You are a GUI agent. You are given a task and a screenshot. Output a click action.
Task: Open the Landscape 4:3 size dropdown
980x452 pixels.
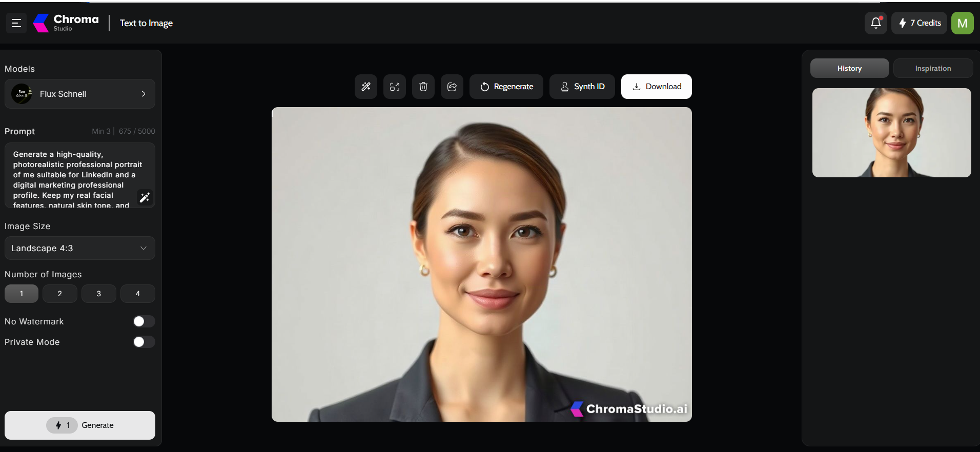click(x=80, y=248)
